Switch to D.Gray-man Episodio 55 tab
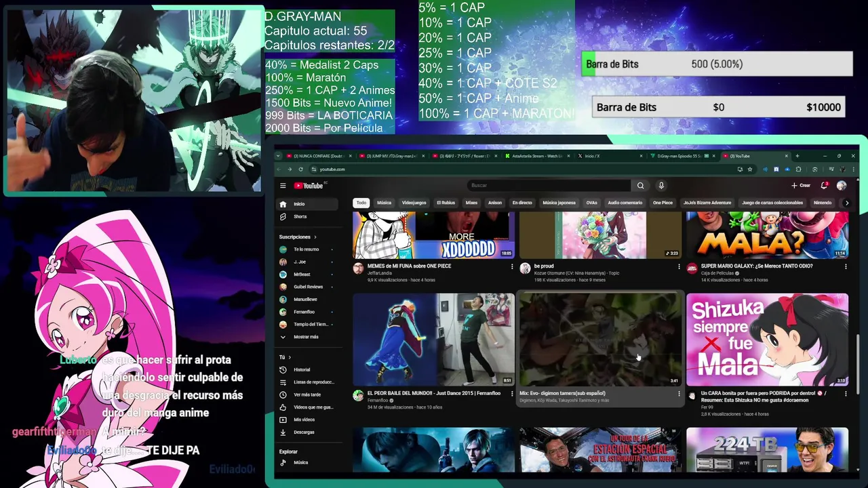 tap(682, 156)
